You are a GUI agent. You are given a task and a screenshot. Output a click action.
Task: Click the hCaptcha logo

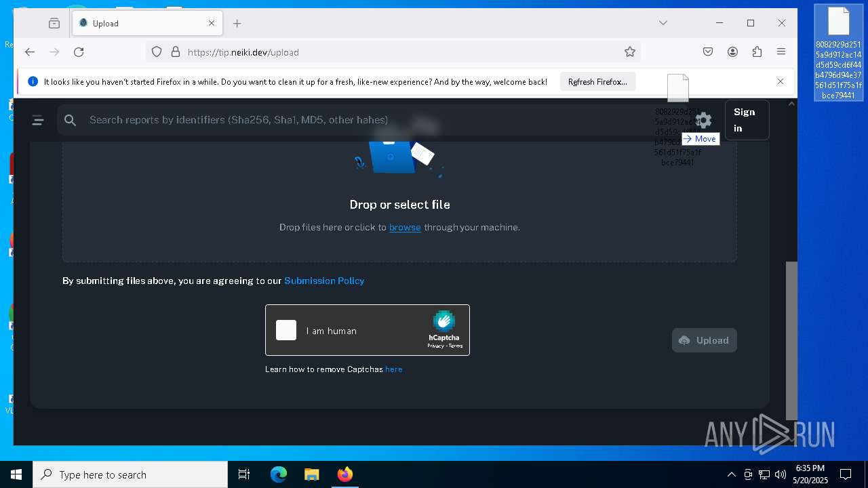(443, 322)
